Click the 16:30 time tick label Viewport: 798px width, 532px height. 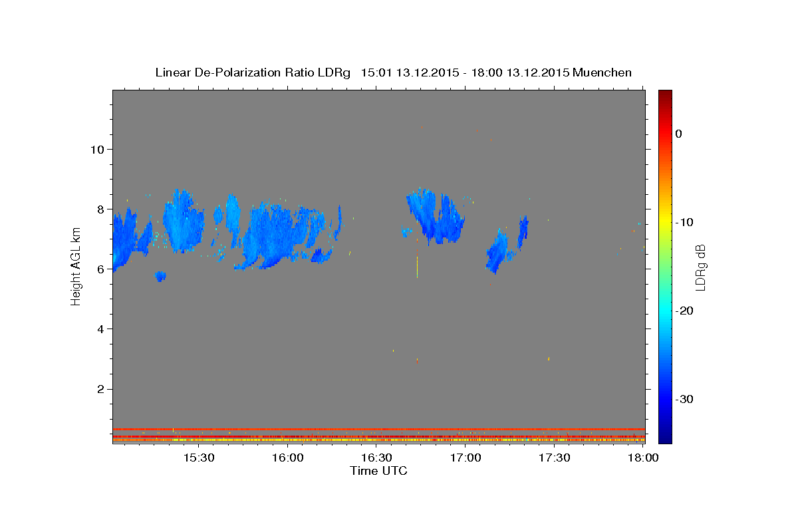pyautogui.click(x=376, y=458)
